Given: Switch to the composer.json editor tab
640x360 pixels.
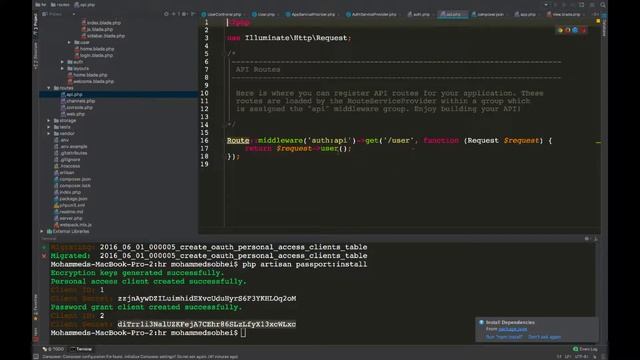Looking at the screenshot, I should click(x=489, y=14).
